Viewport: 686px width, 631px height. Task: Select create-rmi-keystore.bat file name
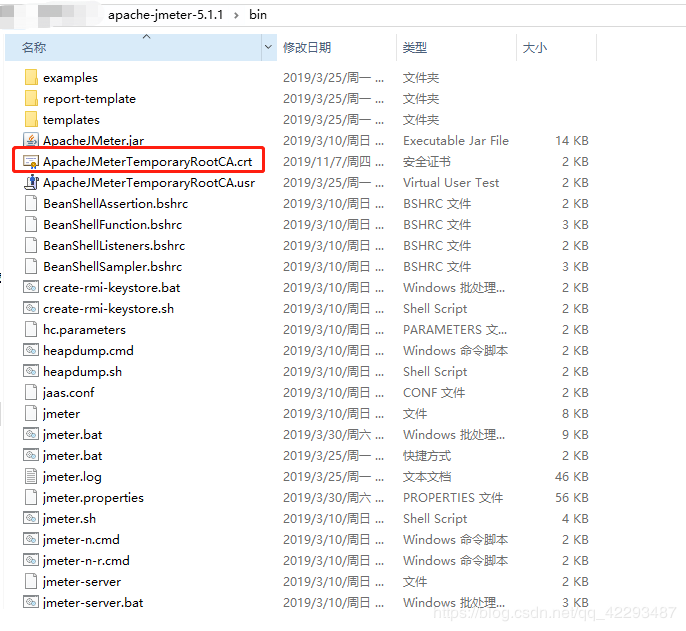coord(112,288)
